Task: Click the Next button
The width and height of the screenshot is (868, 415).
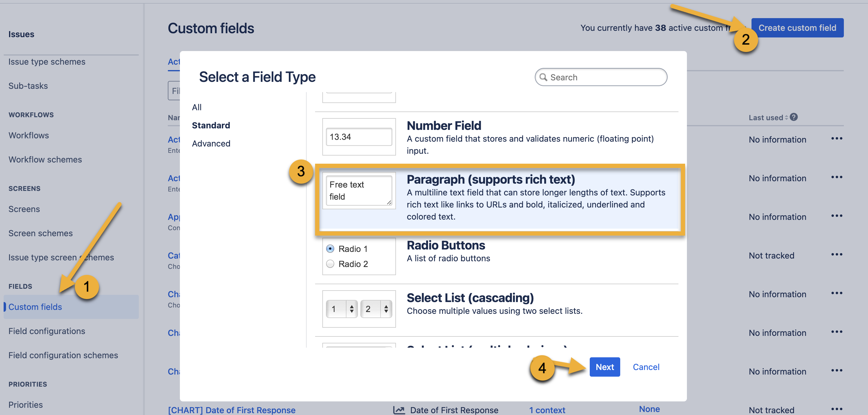Action: (605, 367)
